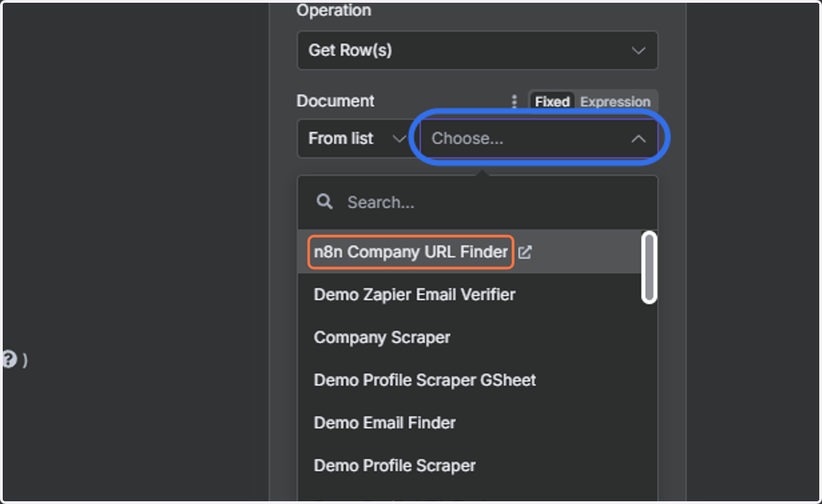This screenshot has height=504, width=822.
Task: Switch to Expression mode
Action: [615, 102]
